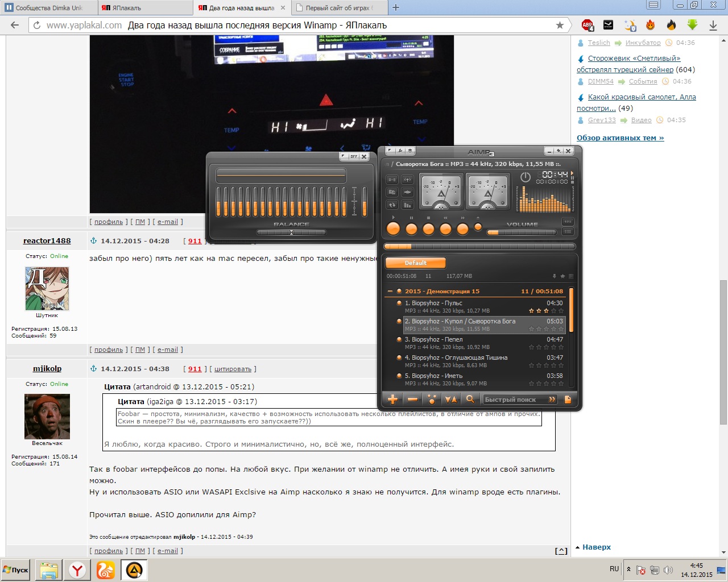This screenshot has width=728, height=582.
Task: Click the AdBlock extension icon
Action: click(x=588, y=25)
